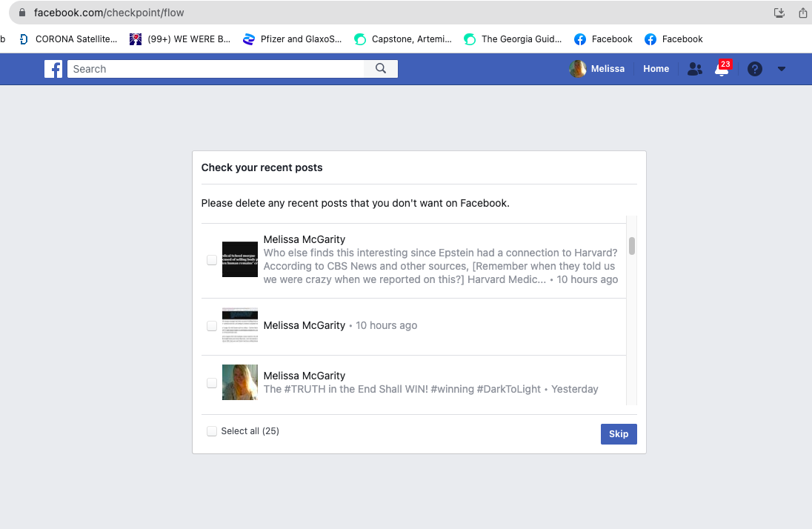Open the notifications bell with 23 badge
This screenshot has width=812, height=529.
(x=722, y=68)
